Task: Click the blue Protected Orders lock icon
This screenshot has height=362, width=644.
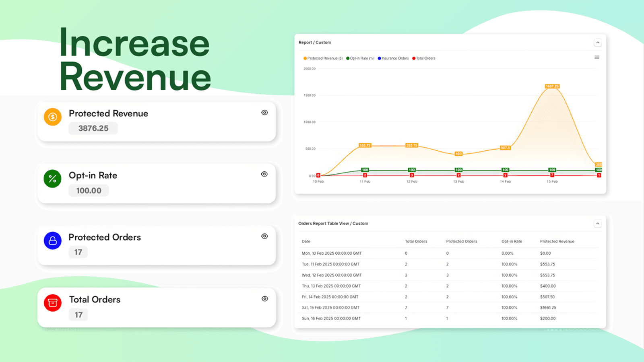Action: pos(52,241)
